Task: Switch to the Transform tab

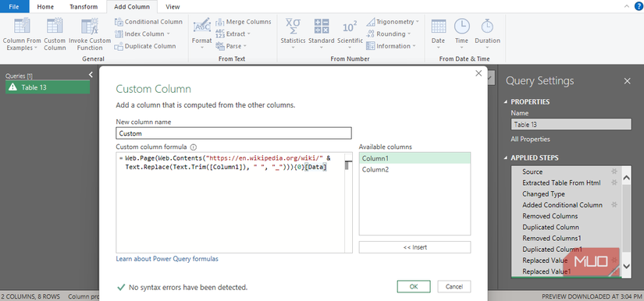Action: 84,6
